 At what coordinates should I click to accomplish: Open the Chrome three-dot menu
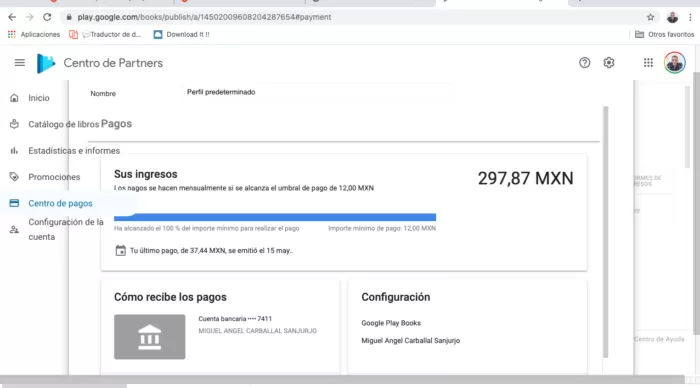tap(690, 17)
